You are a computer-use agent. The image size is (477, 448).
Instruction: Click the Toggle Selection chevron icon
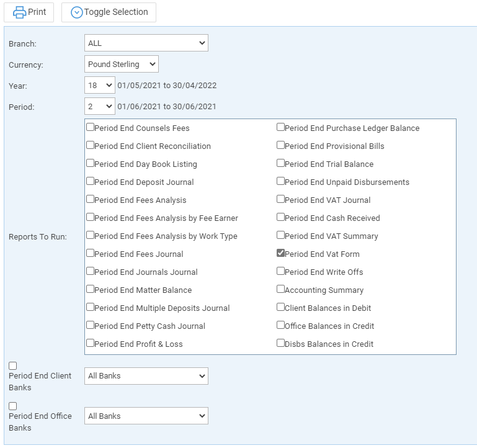pos(77,12)
